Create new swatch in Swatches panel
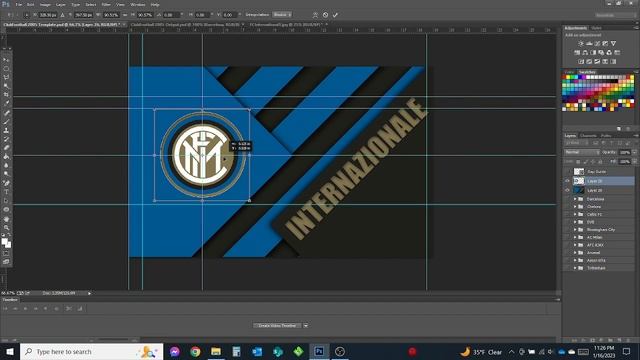Image resolution: width=640 pixels, height=360 pixels. pyautogui.click(x=619, y=129)
